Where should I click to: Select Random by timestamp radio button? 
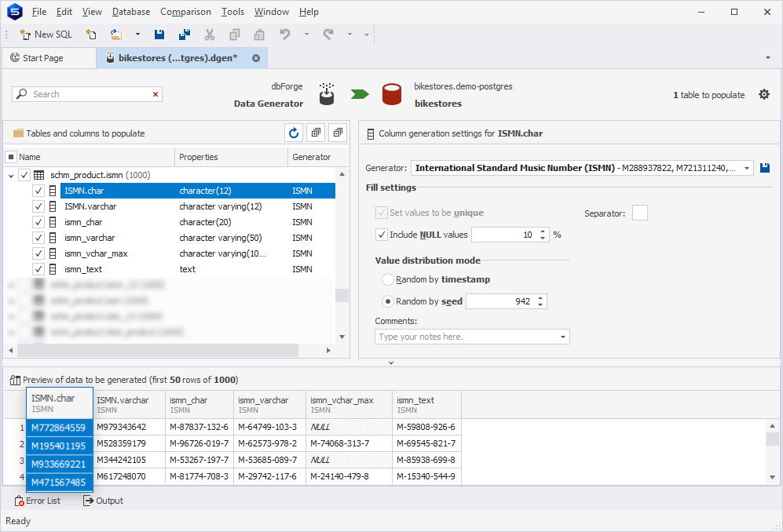tap(387, 279)
